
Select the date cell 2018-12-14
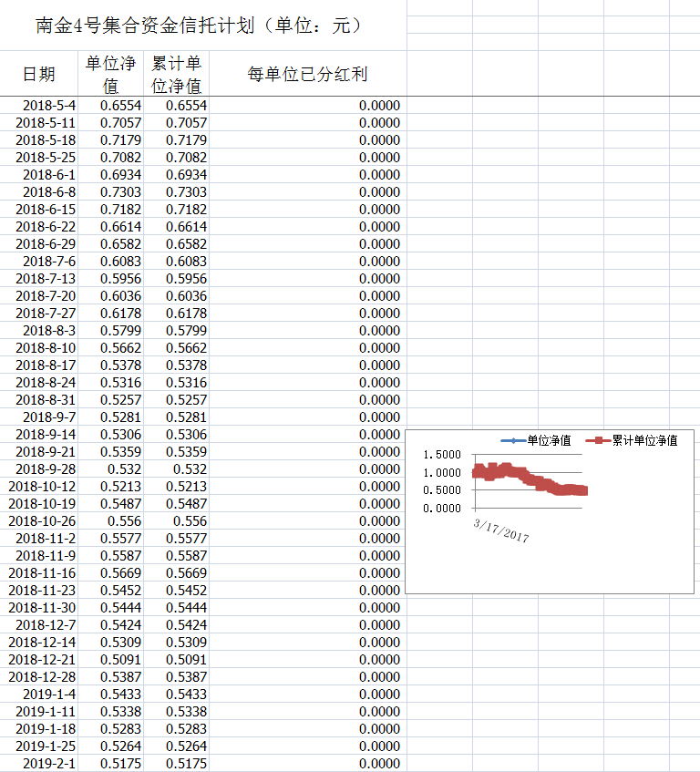(x=39, y=642)
